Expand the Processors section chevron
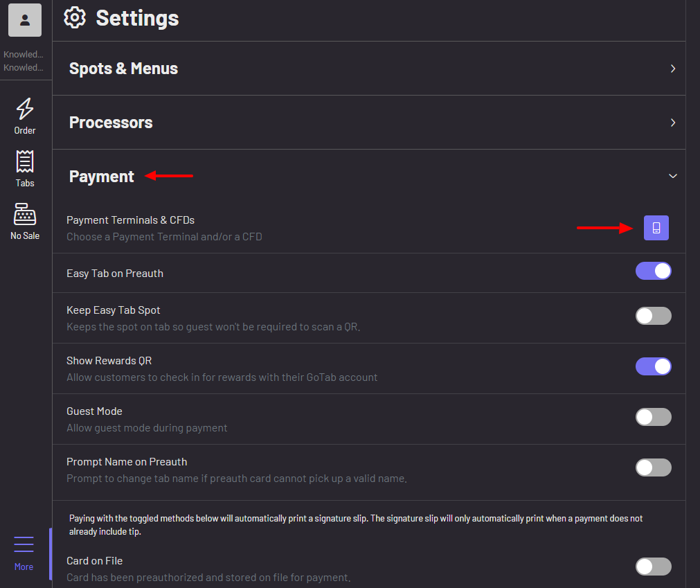Screen dimensions: 700x588 tap(672, 123)
